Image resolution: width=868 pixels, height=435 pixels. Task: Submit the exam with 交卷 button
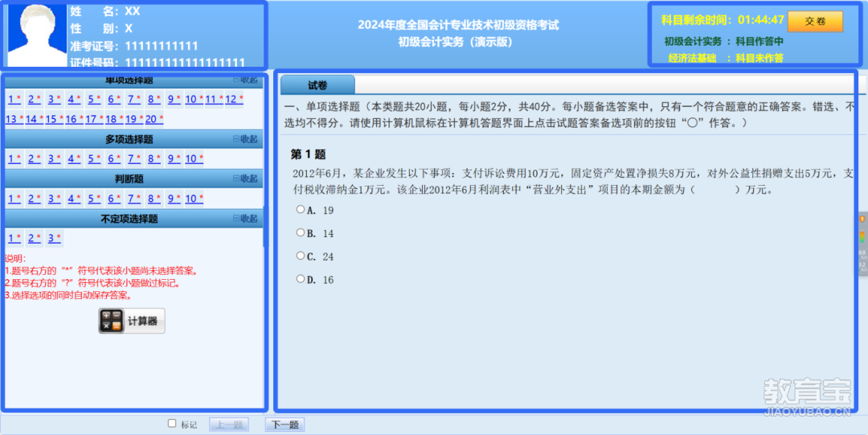pyautogui.click(x=816, y=22)
